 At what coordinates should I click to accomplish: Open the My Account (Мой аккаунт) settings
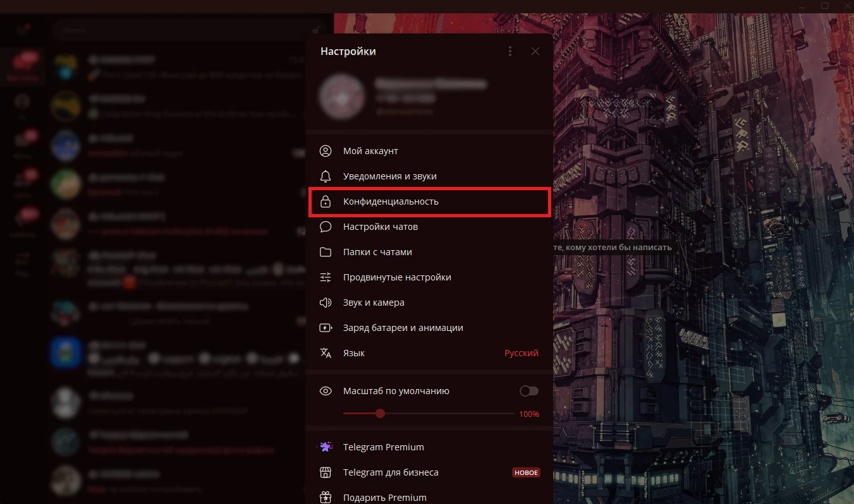click(429, 151)
